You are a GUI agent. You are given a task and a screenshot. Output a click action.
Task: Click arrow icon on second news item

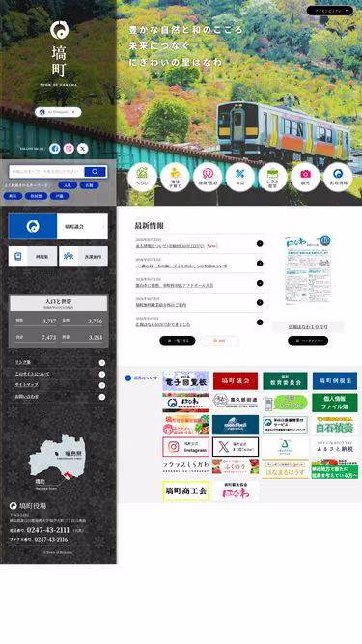click(260, 264)
